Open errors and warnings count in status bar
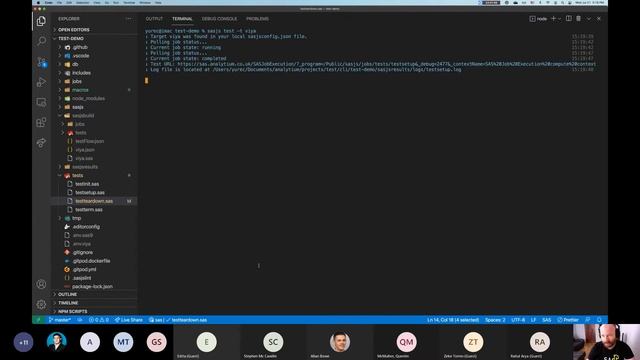 pyautogui.click(x=98, y=320)
